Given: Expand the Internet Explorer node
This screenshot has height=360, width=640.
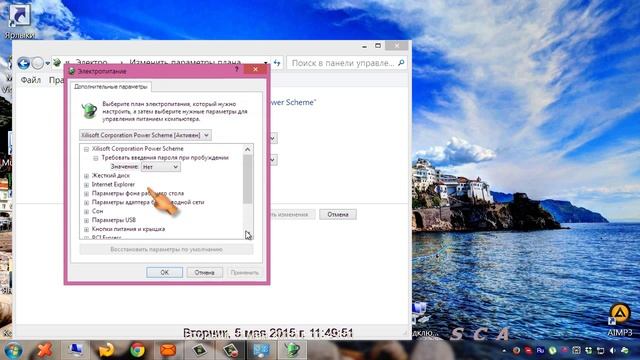Looking at the screenshot, I should [86, 185].
